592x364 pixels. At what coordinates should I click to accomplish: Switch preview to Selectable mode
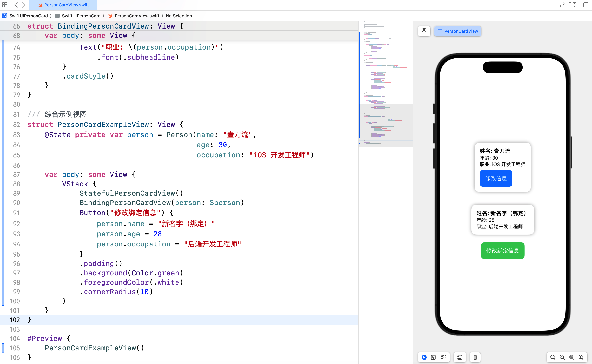coord(433,357)
